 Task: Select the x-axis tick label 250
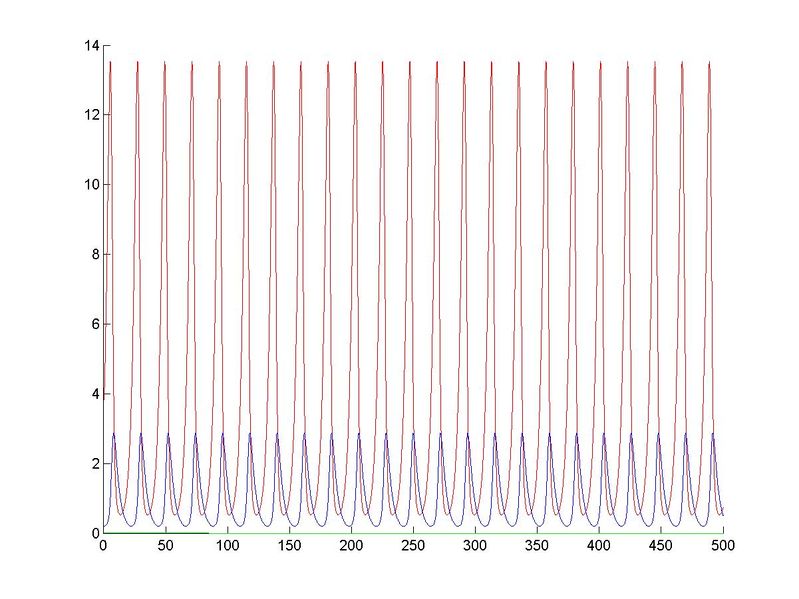click(x=412, y=547)
